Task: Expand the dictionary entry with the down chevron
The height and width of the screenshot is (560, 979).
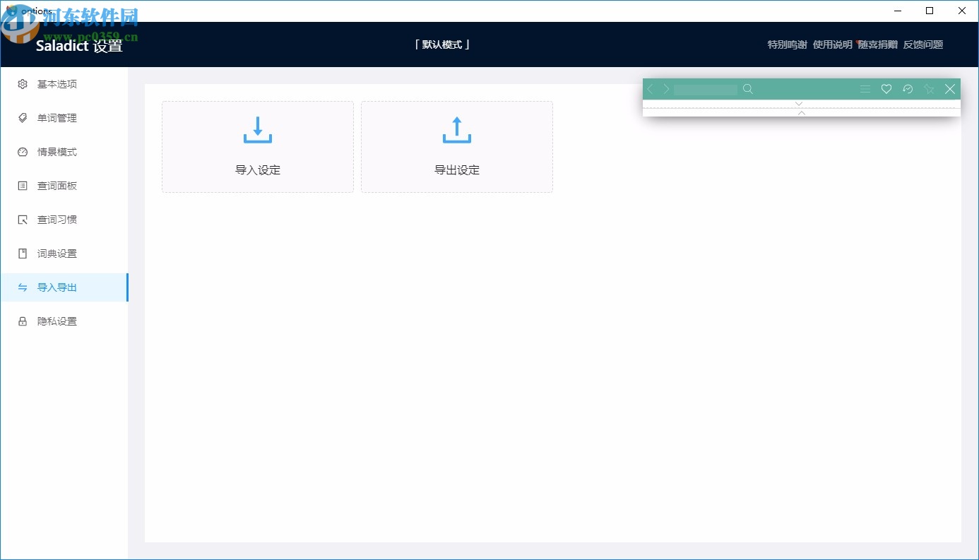Action: pyautogui.click(x=799, y=103)
